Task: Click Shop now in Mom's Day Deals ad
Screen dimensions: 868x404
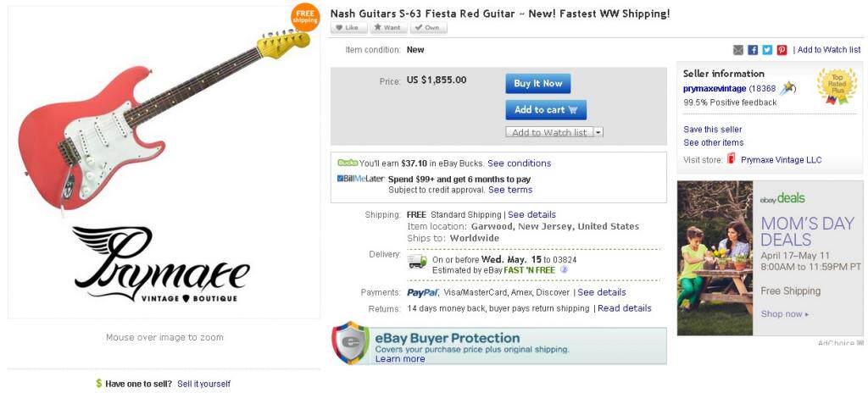Action: click(x=784, y=314)
